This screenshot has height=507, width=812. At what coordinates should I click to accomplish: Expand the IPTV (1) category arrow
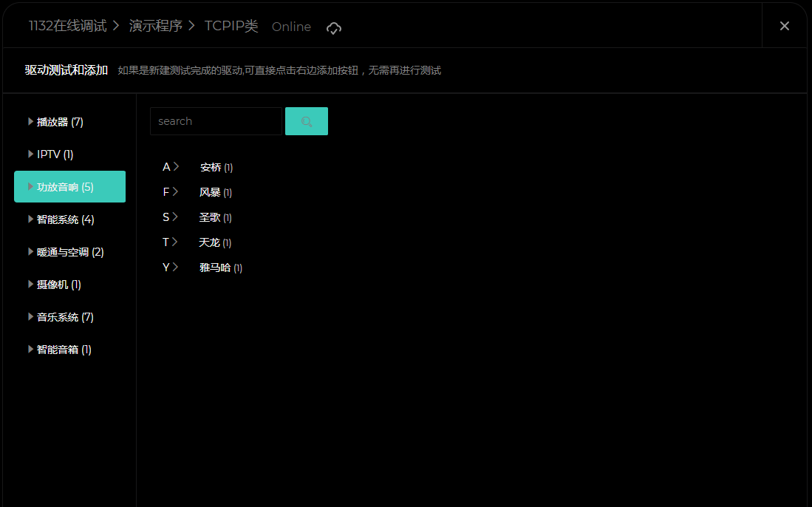(30, 154)
